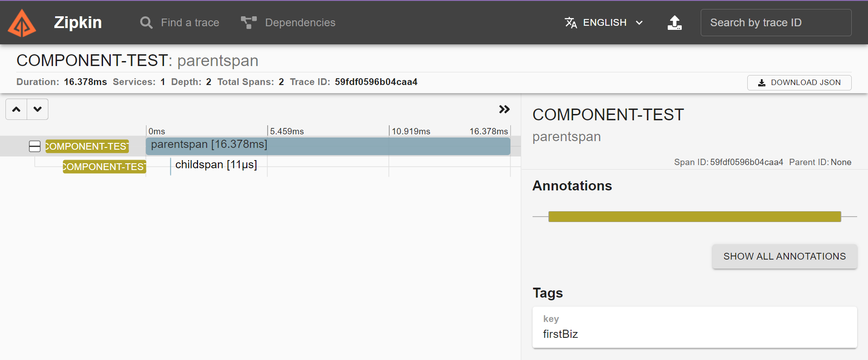Screen dimensions: 868x360
Task: Click the DOWNLOAD JSON button
Action: 799,83
